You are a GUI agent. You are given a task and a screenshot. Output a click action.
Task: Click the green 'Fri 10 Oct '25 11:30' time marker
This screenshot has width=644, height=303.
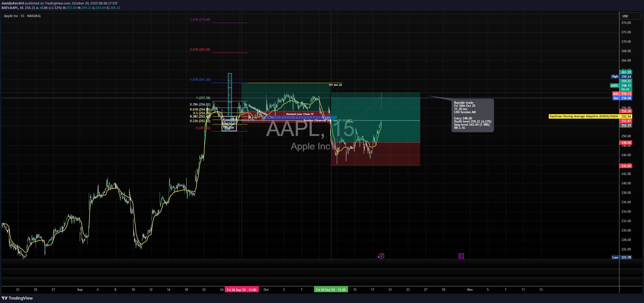(x=331, y=290)
